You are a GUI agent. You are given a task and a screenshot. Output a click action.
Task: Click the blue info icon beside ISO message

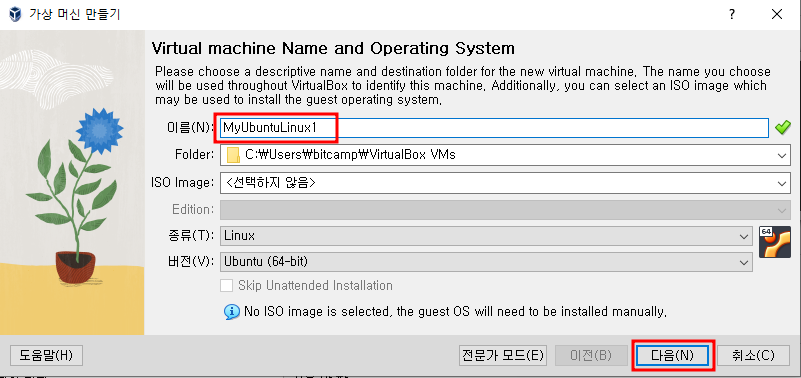(232, 311)
